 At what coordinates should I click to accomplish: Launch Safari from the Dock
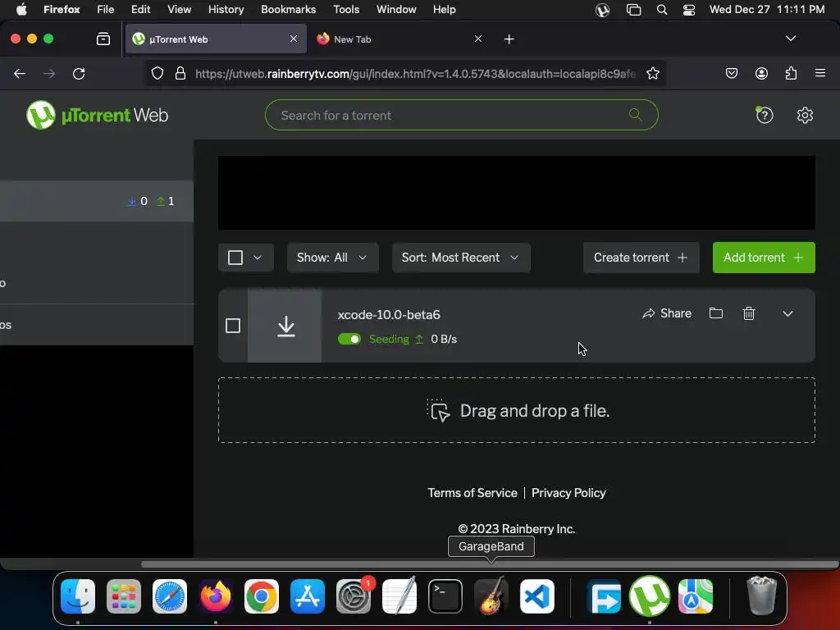170,596
